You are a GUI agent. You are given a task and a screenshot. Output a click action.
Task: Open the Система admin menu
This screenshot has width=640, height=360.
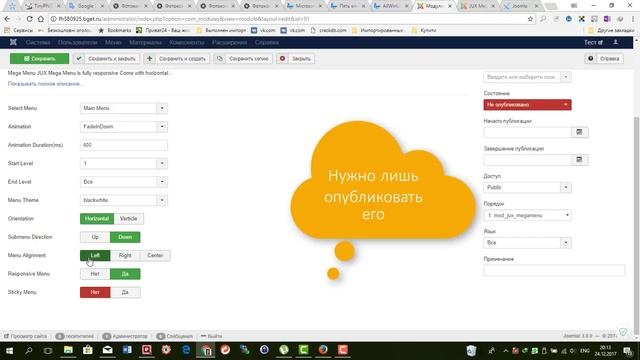click(38, 42)
